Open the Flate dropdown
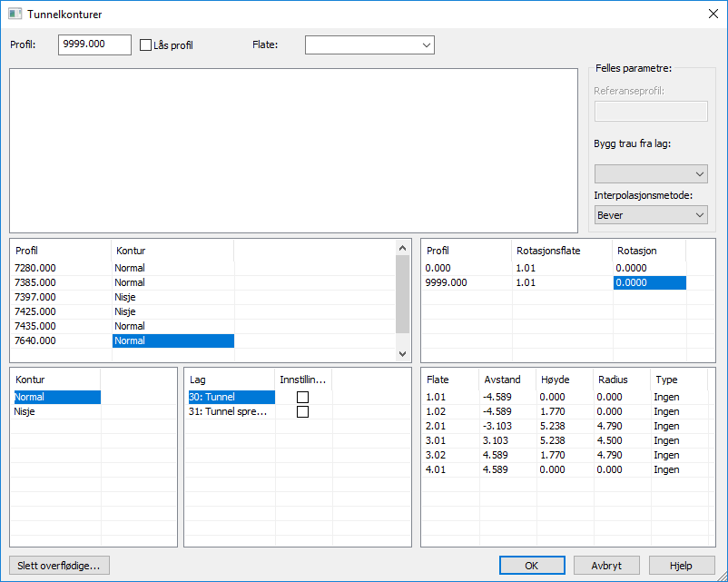 point(369,44)
